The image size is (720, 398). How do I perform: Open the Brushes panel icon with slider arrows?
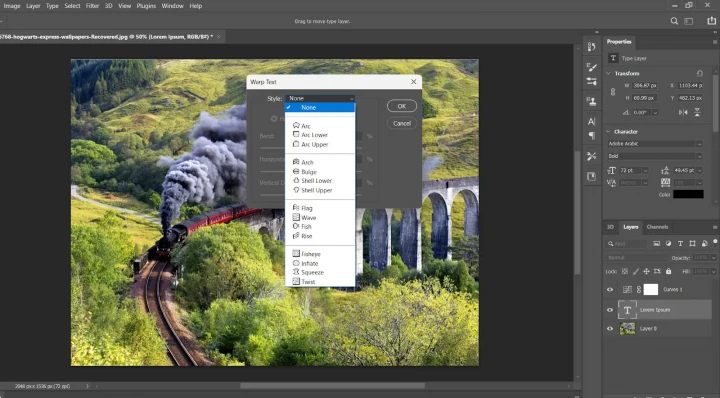point(591,82)
